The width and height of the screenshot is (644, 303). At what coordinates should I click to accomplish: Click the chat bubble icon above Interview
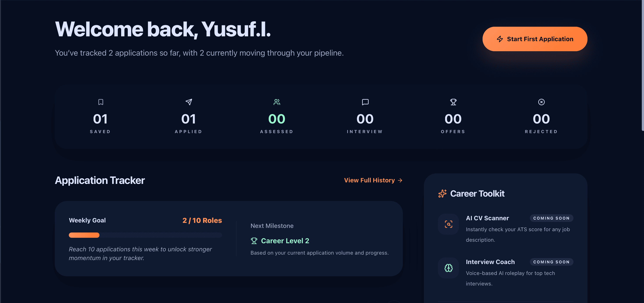point(365,102)
